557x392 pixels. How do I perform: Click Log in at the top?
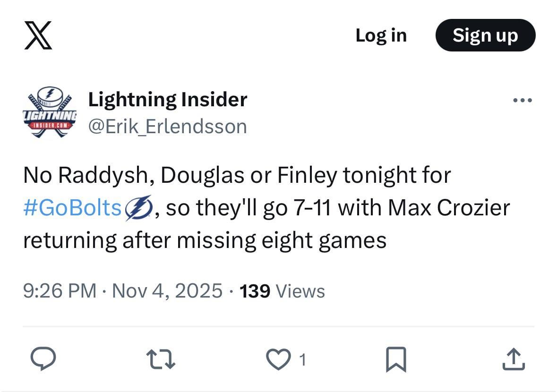tap(381, 35)
